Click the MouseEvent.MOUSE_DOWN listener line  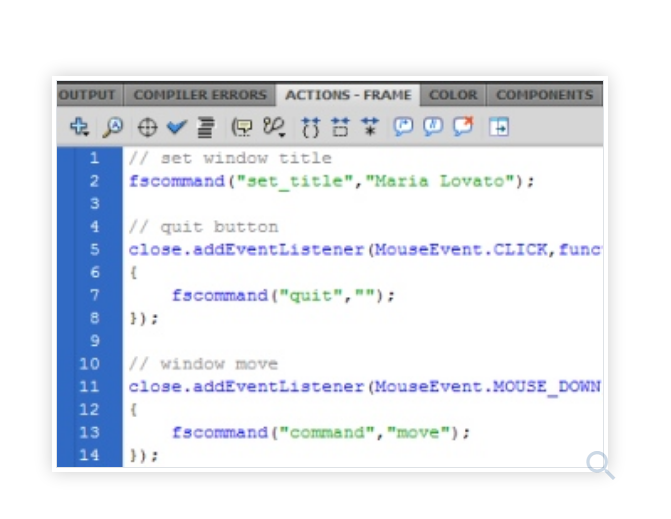pos(365,387)
